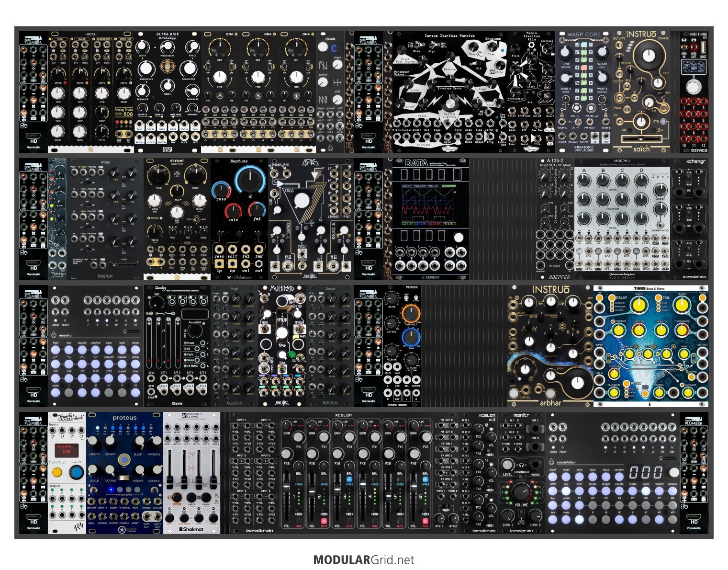
Task: Click the COARSE knob on saïch
Action: [649, 55]
